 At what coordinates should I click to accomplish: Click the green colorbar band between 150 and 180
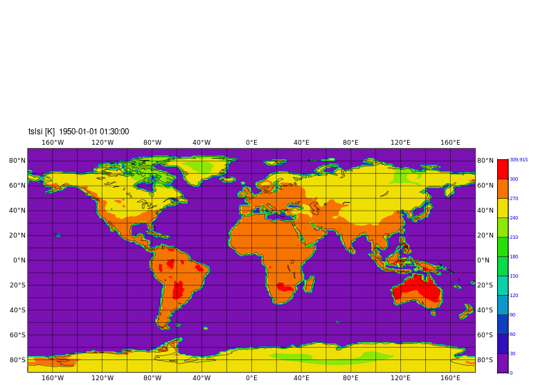(x=502, y=266)
